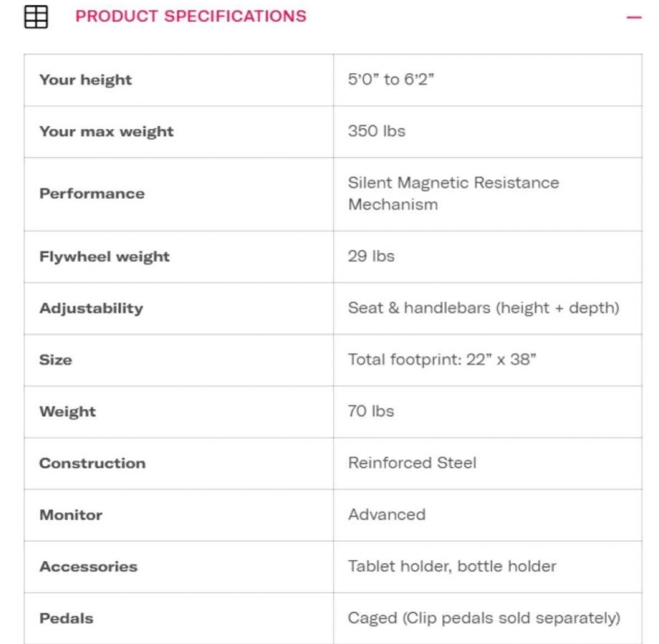This screenshot has width=659, height=644.
Task: Select the 'Your max weight' row label
Action: point(106,132)
